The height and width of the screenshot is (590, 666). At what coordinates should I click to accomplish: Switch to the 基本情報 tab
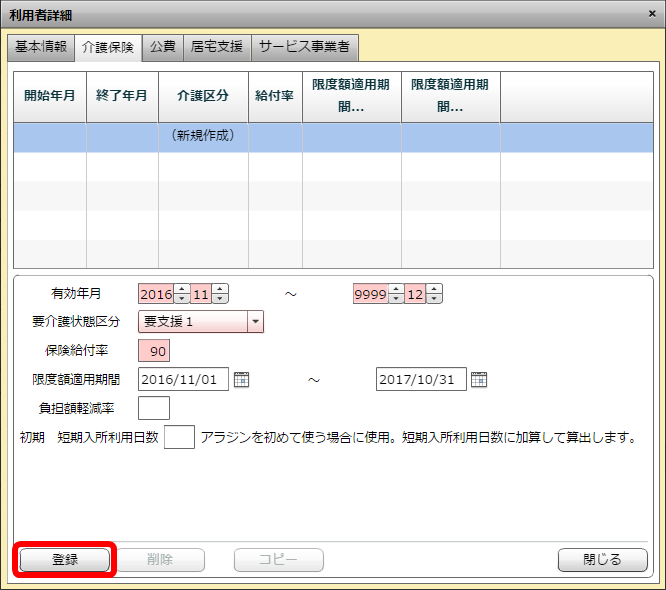pos(41,47)
